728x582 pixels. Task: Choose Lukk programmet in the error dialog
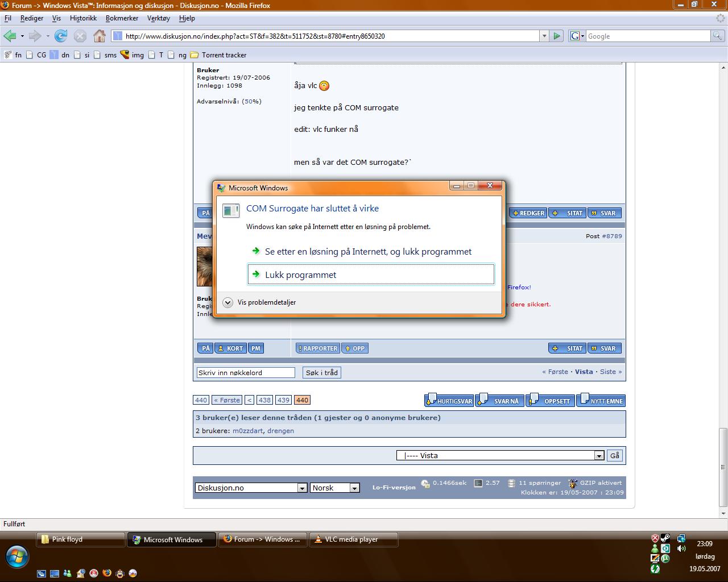tap(371, 275)
